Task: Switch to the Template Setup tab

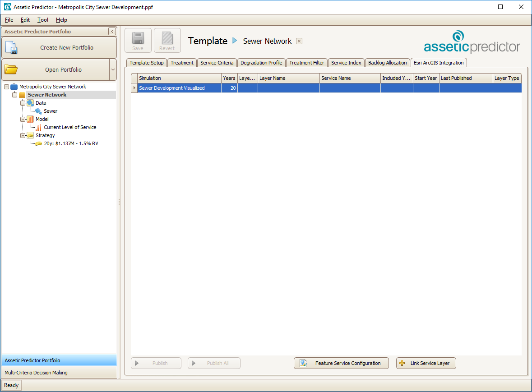Action: click(x=147, y=63)
